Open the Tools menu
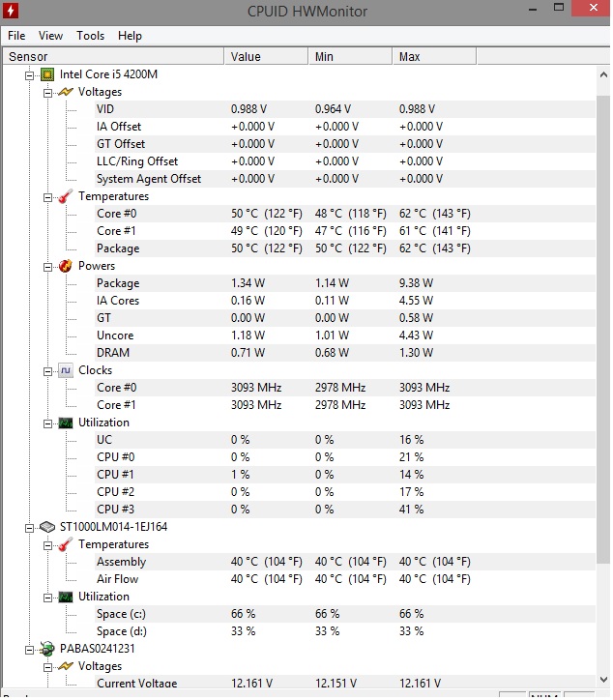 pos(90,36)
